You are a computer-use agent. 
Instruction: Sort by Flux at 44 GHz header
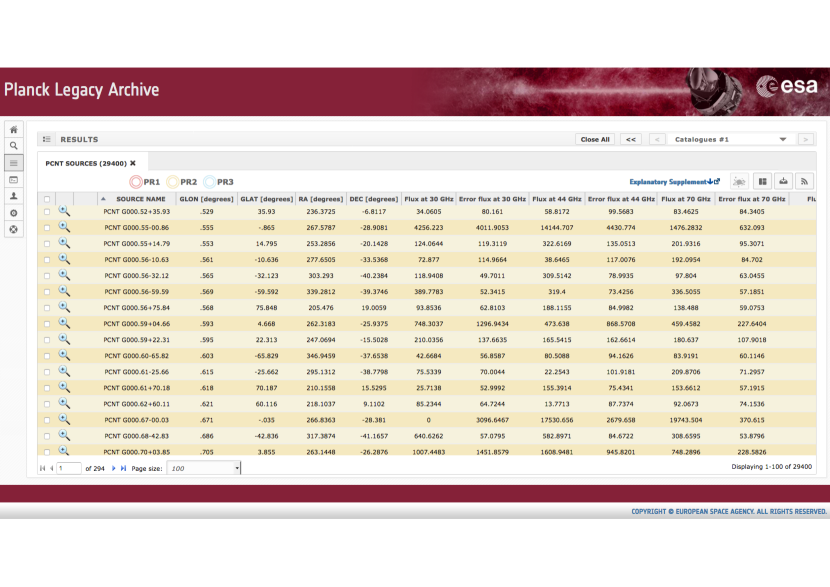click(x=557, y=199)
